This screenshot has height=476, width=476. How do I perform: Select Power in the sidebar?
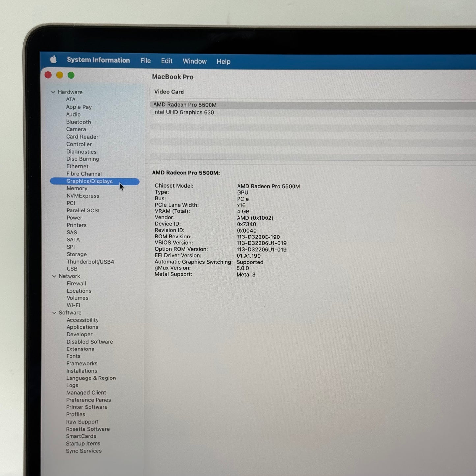point(74,218)
